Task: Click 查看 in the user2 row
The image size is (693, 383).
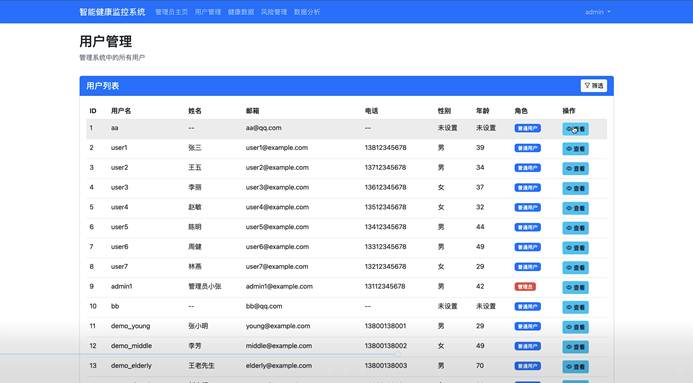Action: click(575, 168)
